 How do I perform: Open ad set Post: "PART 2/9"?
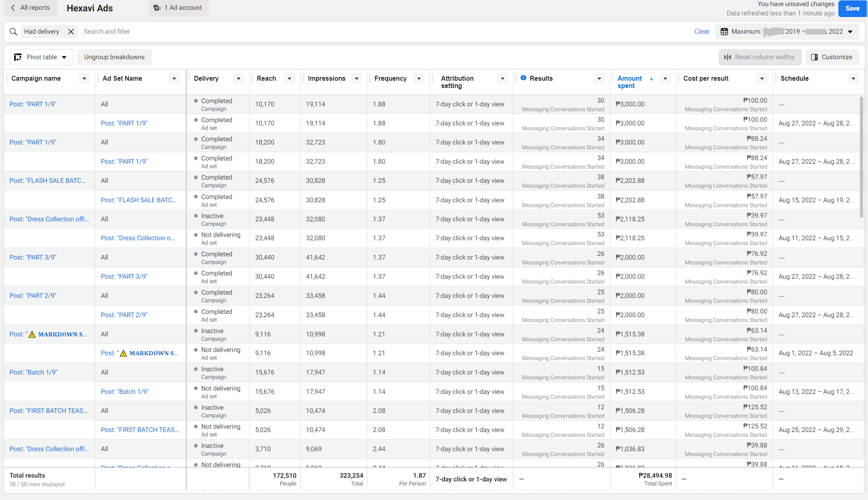124,315
